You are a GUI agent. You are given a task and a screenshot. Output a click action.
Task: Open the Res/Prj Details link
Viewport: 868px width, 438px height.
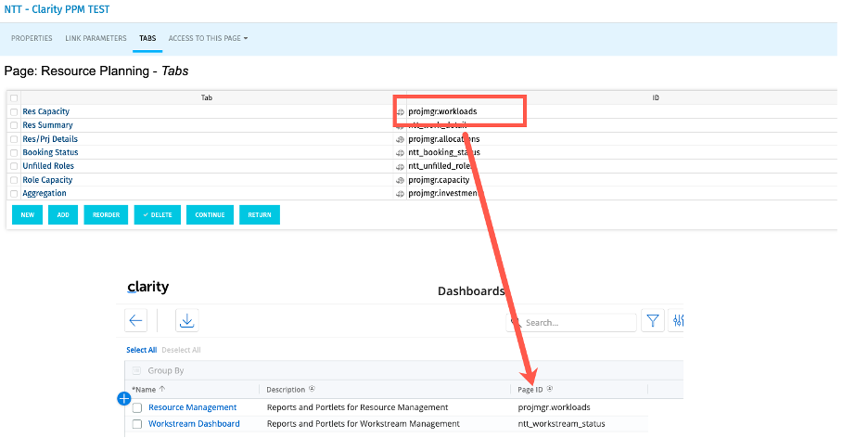(x=50, y=139)
